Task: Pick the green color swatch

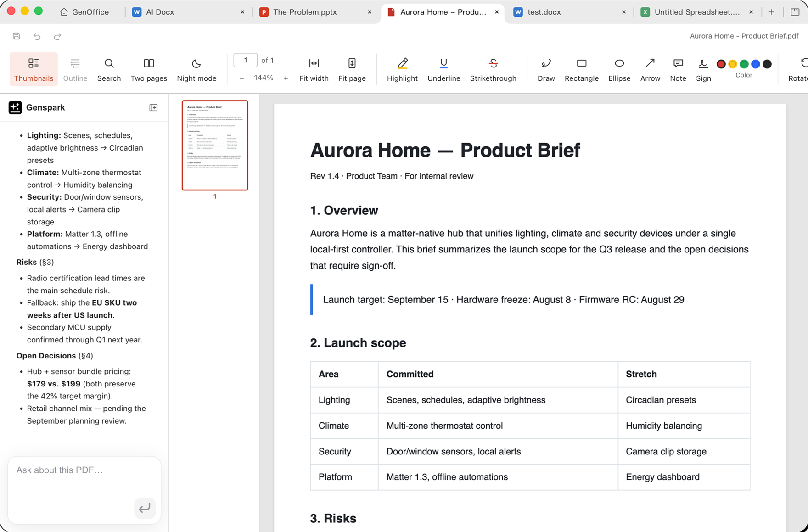Action: tap(744, 64)
